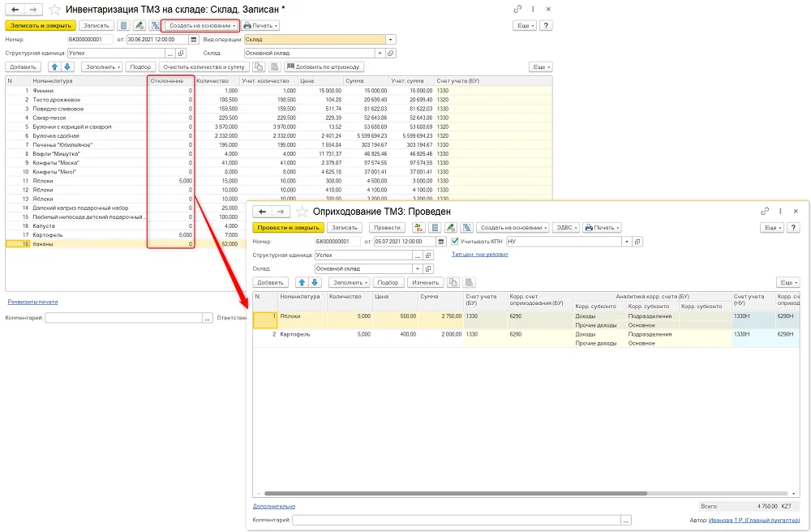Image resolution: width=811 pixels, height=532 pixels.
Task: Expand Склад dropdown in Инвентаризация ТМЗ window
Action: [x=380, y=54]
